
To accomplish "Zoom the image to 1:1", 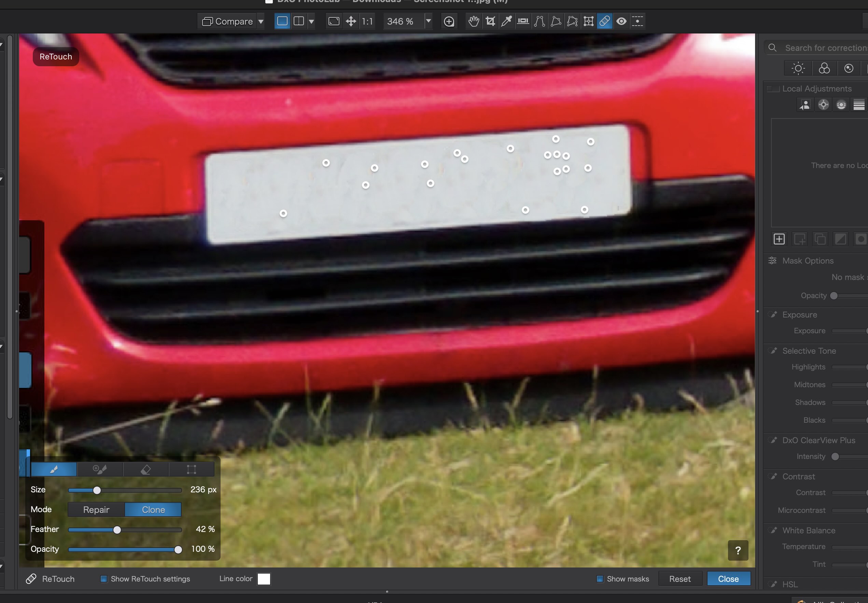I will [367, 21].
